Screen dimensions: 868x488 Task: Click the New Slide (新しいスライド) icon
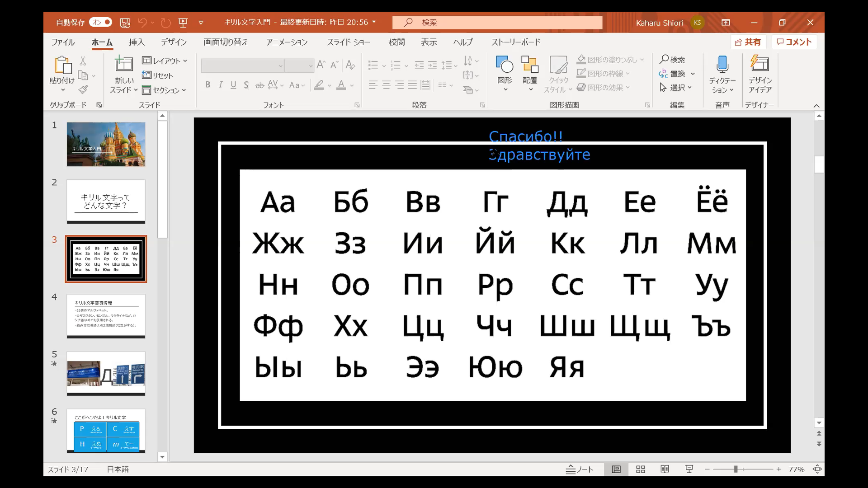click(x=123, y=64)
